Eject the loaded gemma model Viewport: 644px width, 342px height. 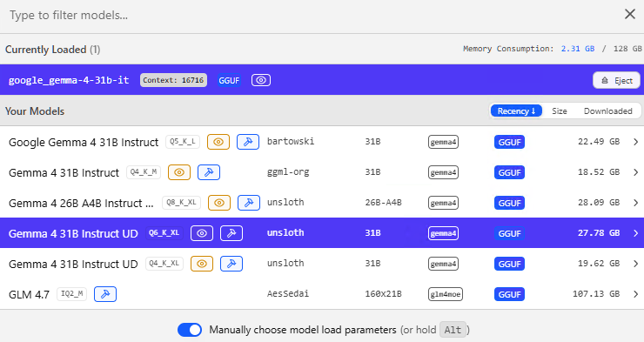tap(616, 80)
